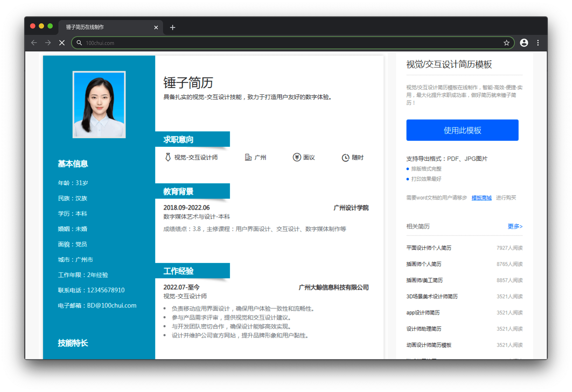Bookmark this page with the star icon
The height and width of the screenshot is (392, 572).
[506, 43]
